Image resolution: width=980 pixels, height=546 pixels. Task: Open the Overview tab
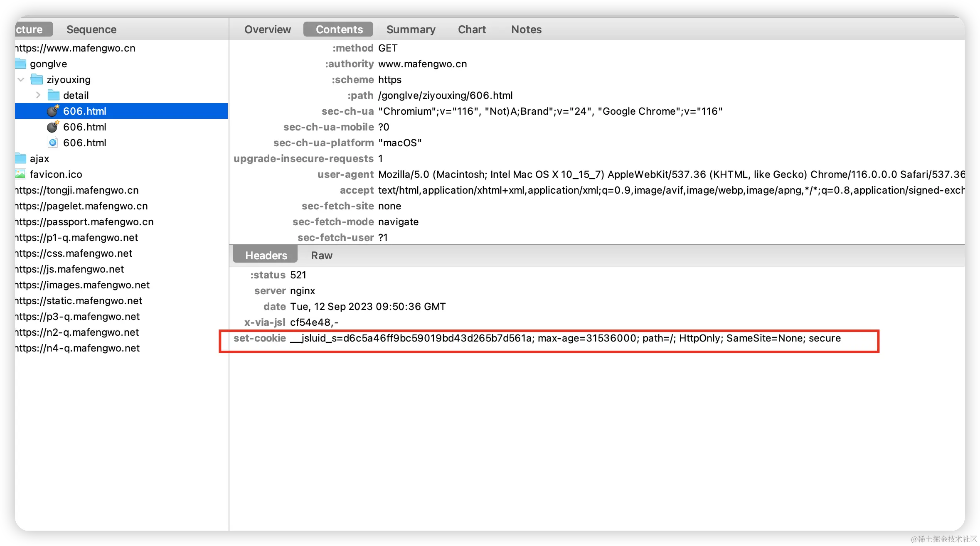coord(267,30)
